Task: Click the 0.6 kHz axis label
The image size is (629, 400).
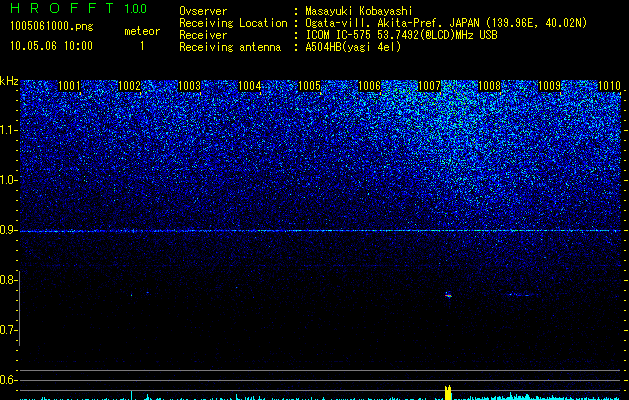Action: pyautogui.click(x=9, y=380)
